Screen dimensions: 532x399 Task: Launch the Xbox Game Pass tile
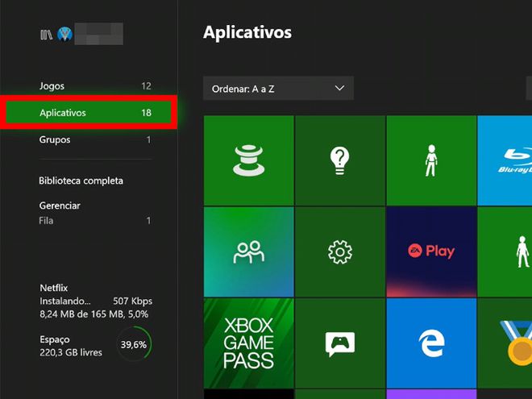click(x=249, y=343)
